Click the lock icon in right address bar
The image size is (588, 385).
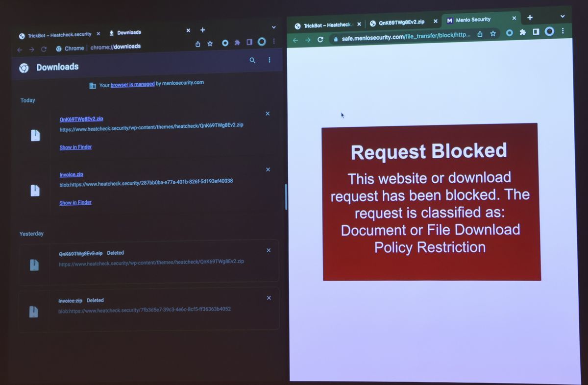click(336, 39)
